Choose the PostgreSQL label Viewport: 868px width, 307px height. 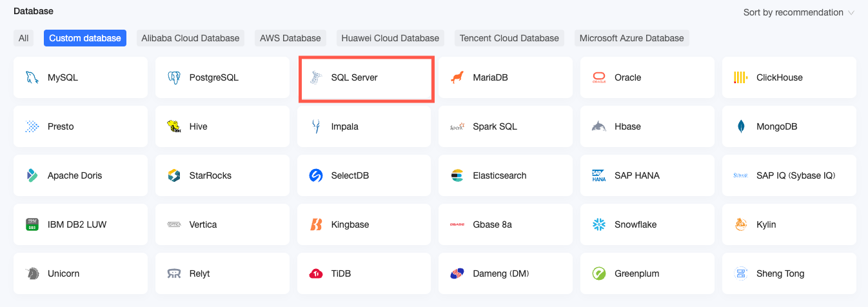click(x=214, y=77)
